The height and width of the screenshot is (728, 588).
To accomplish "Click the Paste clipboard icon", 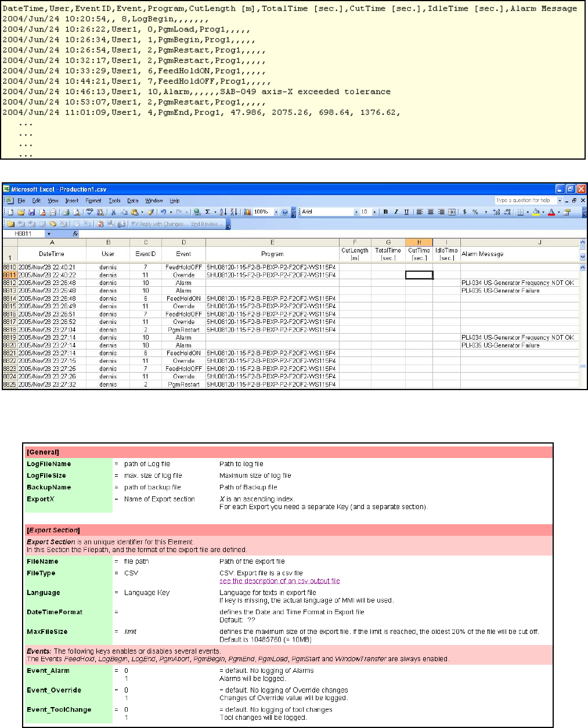I will tap(135, 212).
